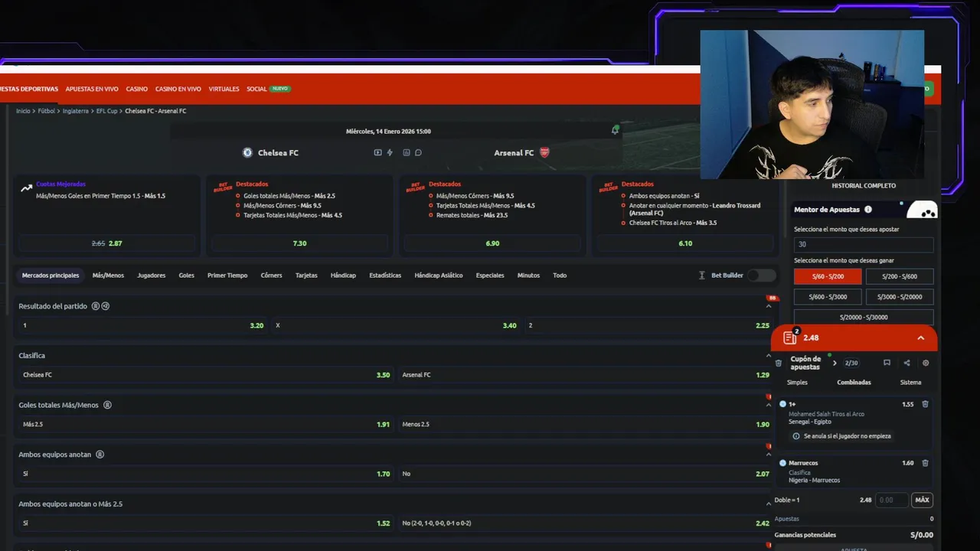Open the match statistics icon next to chat

(x=407, y=152)
